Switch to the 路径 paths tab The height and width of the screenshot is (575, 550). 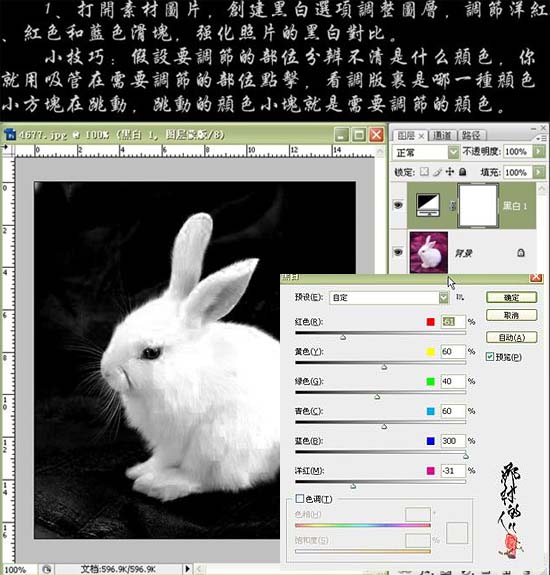point(472,135)
